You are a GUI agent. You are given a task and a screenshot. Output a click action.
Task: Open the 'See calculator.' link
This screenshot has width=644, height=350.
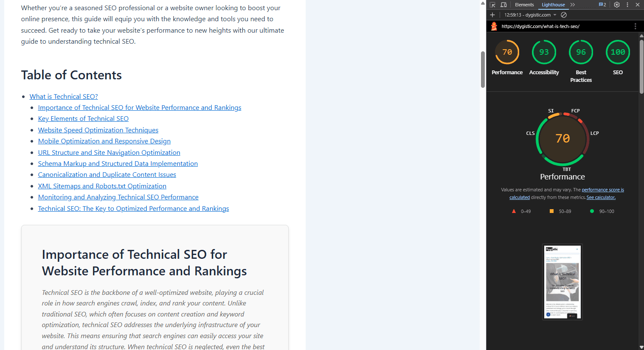[601, 197]
